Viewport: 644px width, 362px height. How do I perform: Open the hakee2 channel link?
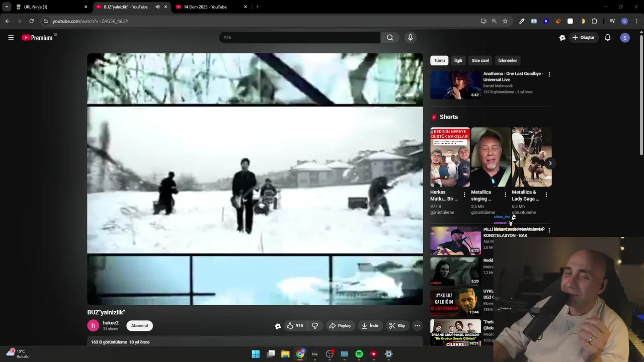point(111,323)
